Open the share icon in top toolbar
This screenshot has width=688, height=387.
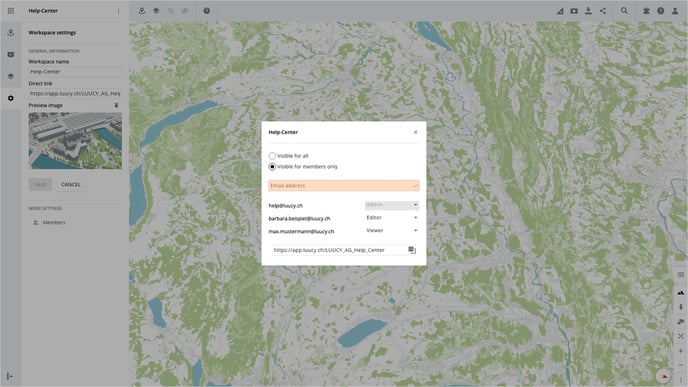click(603, 11)
